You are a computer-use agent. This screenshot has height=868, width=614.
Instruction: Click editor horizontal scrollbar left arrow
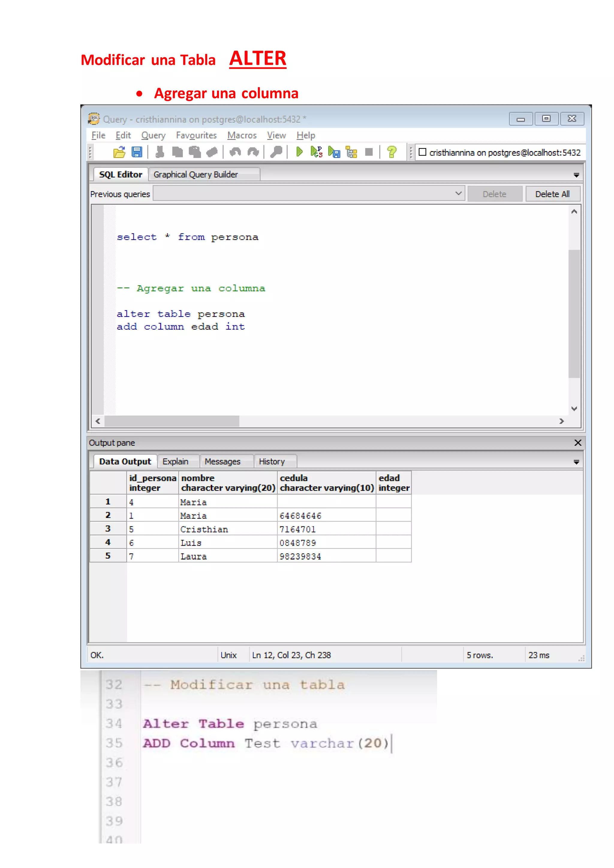click(98, 421)
